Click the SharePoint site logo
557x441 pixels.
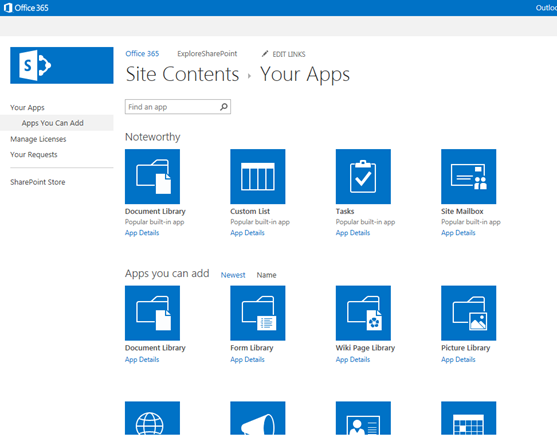62,65
